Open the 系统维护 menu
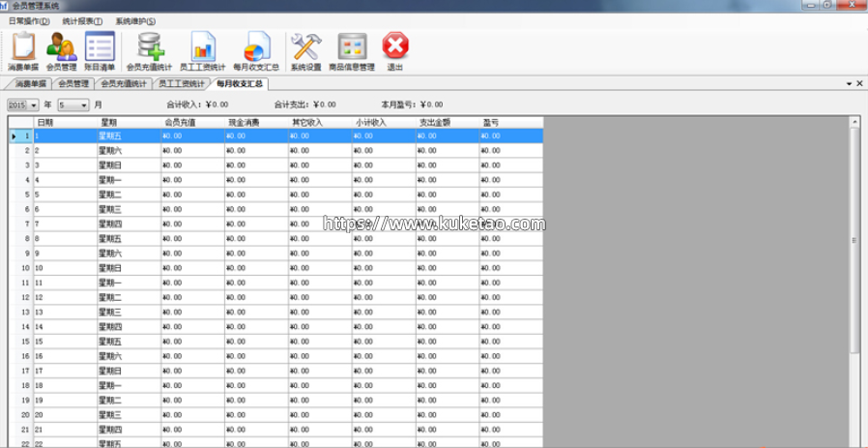868x448 pixels. (135, 20)
